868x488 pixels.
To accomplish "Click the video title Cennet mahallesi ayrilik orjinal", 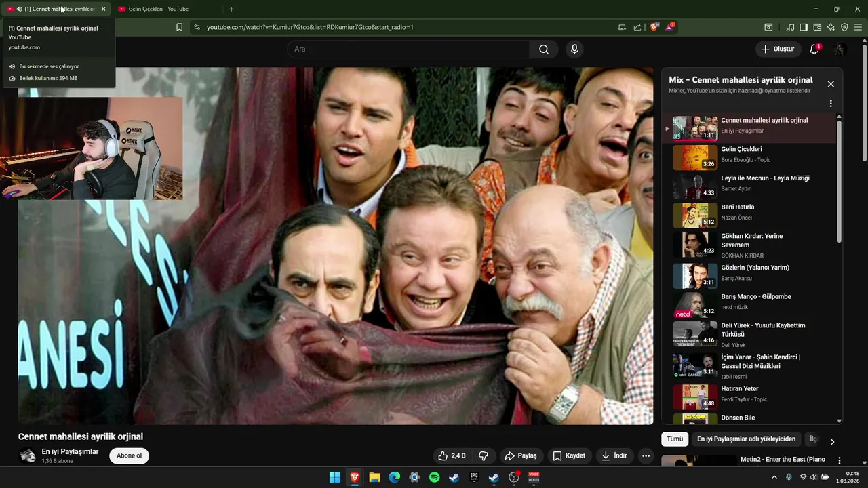I will 81,436.
